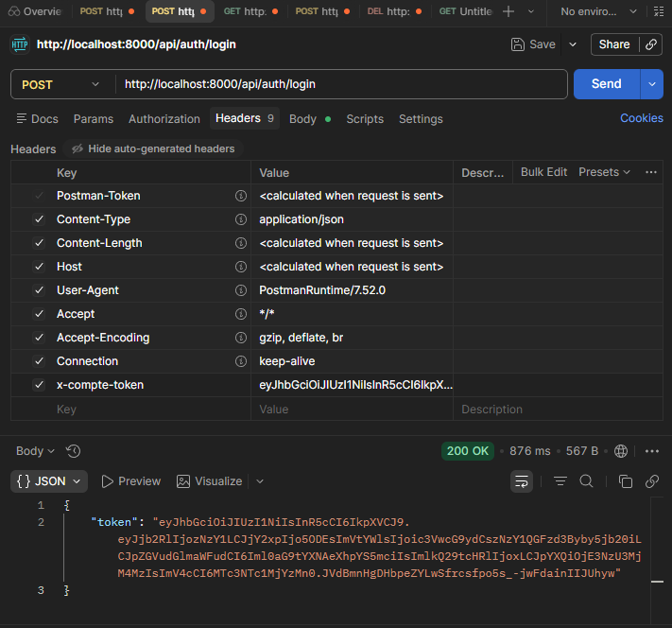Uncheck the User-Agent header checkbox
This screenshot has height=628, width=672.
click(39, 290)
